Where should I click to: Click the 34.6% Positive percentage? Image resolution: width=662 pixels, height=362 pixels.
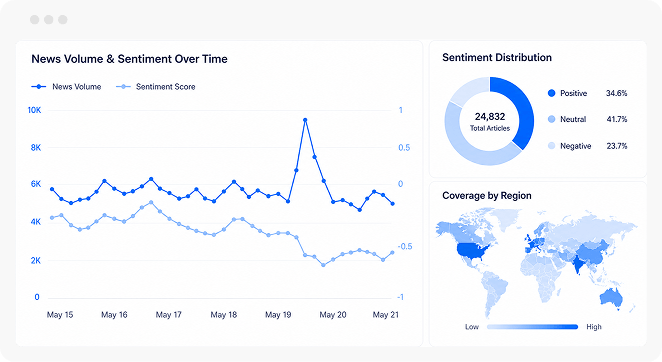click(x=616, y=93)
